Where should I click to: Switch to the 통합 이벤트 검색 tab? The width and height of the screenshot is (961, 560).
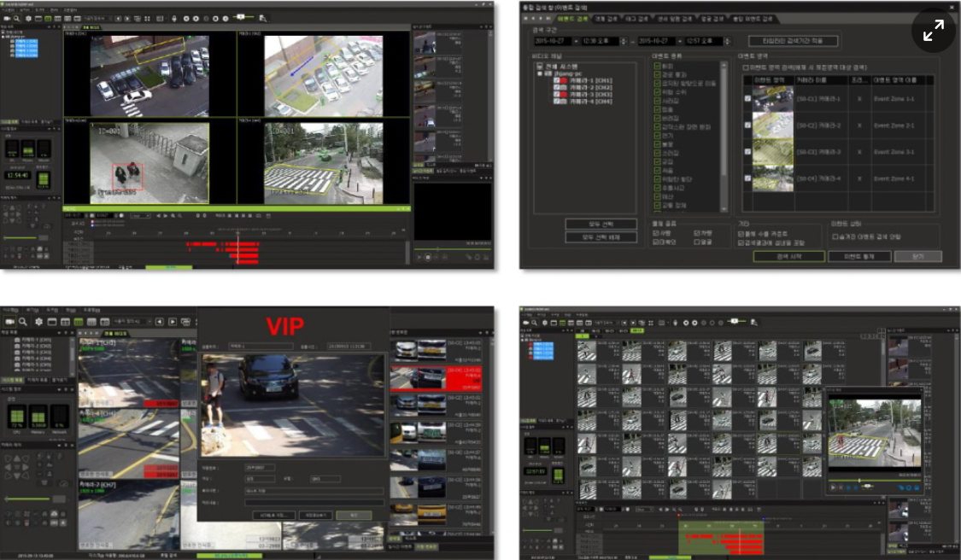[x=753, y=19]
